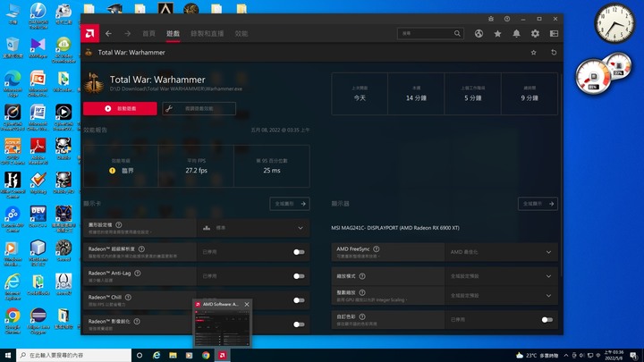Enable Radeon Anti-Lag toggle
Viewport: 644px width, 362px height.
pyautogui.click(x=299, y=276)
